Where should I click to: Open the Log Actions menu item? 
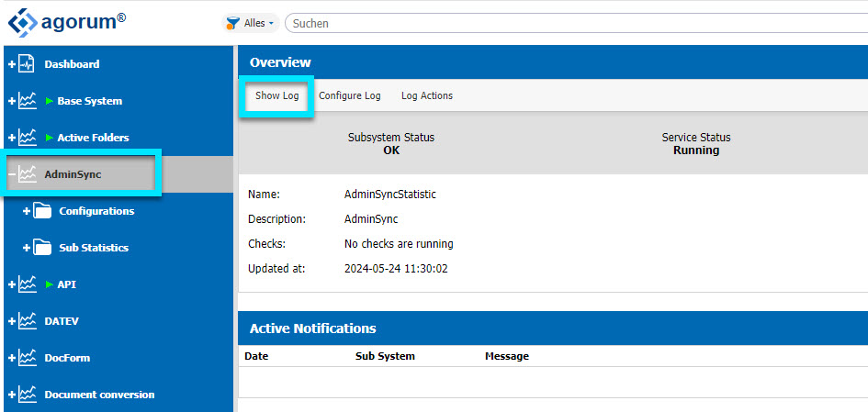(x=427, y=95)
